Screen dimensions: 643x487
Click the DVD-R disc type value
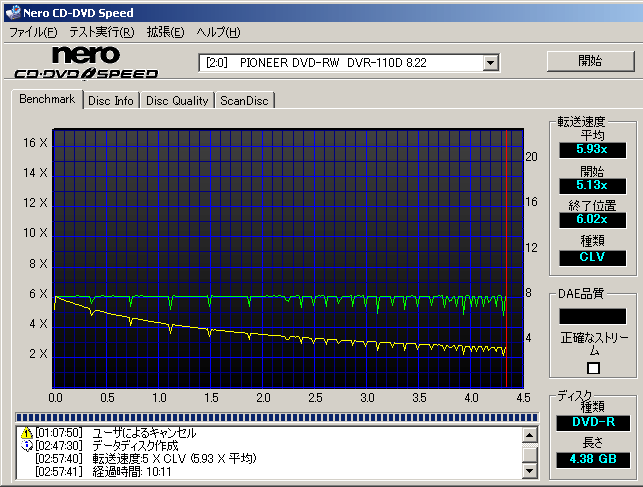point(593,423)
